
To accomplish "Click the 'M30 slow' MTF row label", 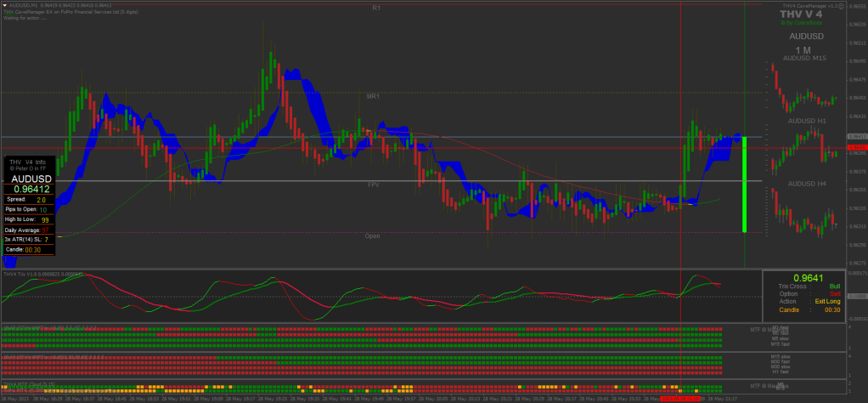I will click(x=780, y=366).
